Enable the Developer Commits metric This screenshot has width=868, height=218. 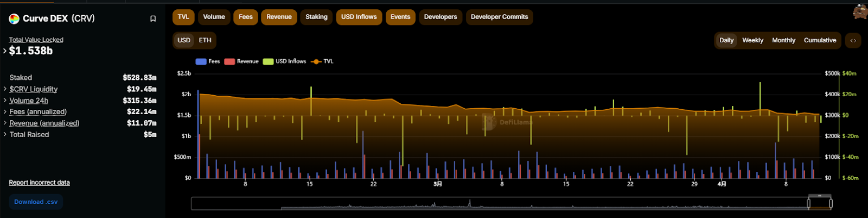click(x=499, y=17)
